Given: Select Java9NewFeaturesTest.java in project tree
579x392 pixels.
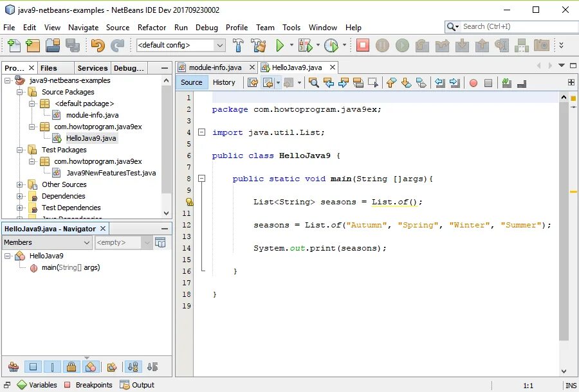Looking at the screenshot, I should click(111, 173).
